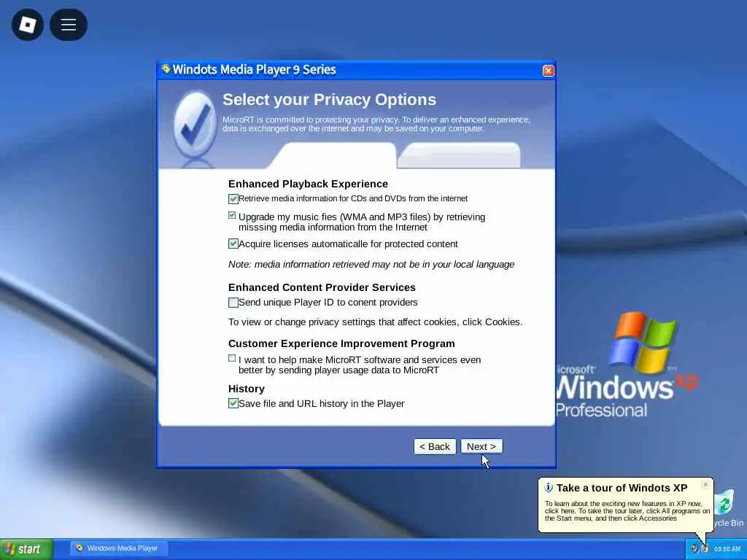Select the first white privacy tab

[x=333, y=155]
